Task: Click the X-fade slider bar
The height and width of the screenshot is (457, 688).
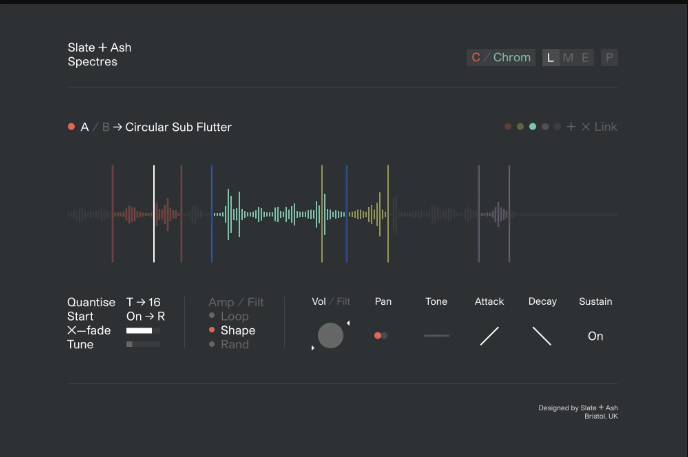Action: click(143, 330)
